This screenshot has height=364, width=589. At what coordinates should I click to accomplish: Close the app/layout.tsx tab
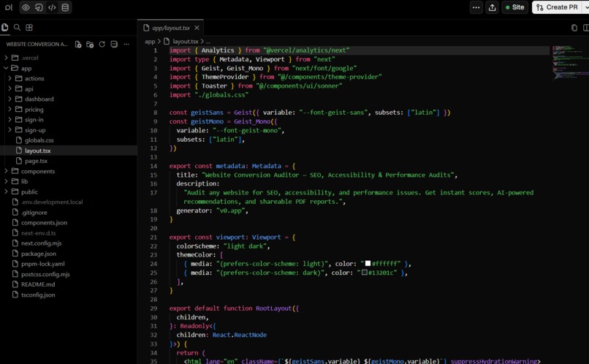[x=197, y=28]
